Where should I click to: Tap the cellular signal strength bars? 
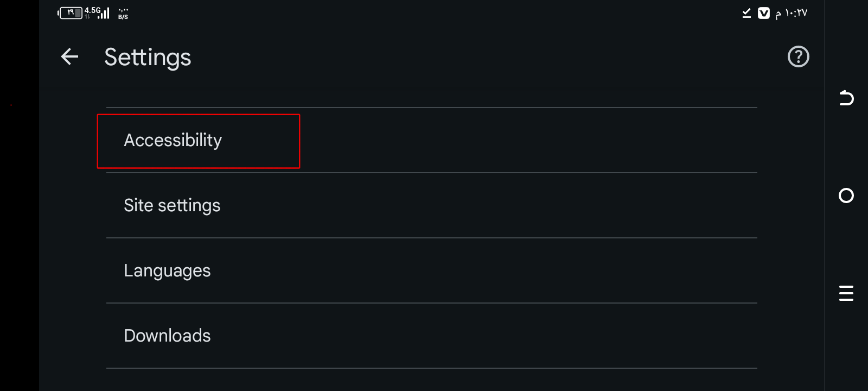pyautogui.click(x=104, y=14)
